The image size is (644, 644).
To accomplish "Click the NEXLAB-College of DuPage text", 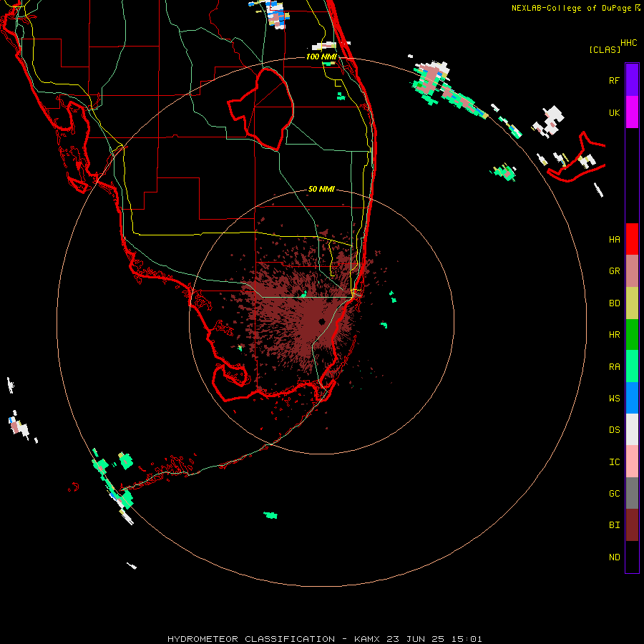I will 571,8.
